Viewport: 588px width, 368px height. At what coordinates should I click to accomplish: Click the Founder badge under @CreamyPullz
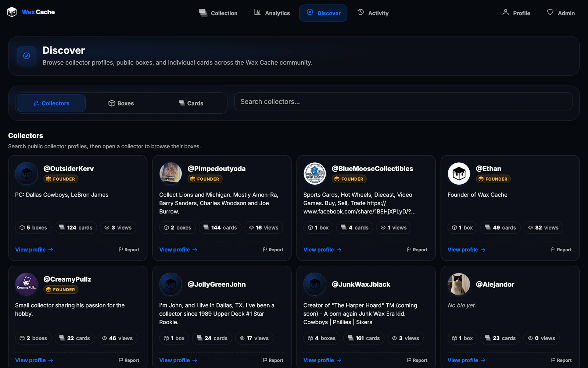[61, 290]
